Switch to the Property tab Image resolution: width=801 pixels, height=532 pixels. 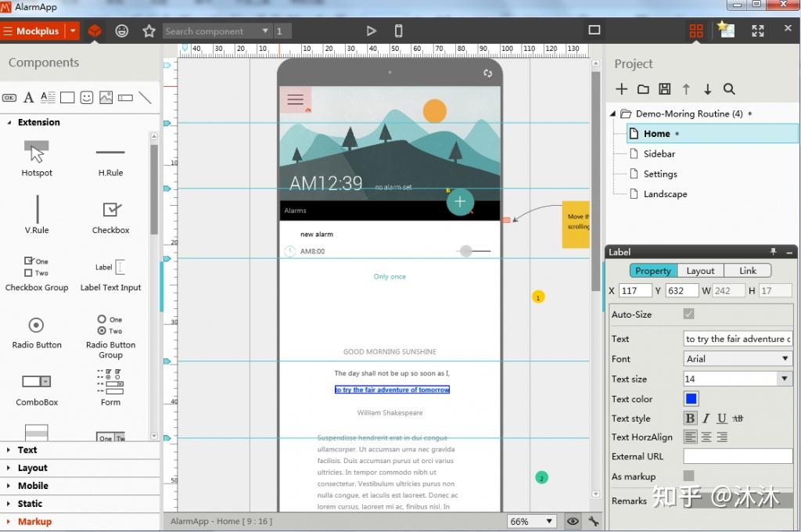click(x=653, y=271)
